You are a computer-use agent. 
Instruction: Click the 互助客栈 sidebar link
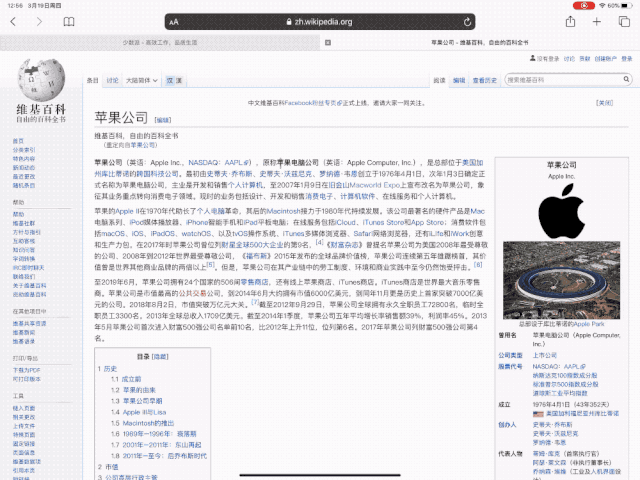point(24,241)
